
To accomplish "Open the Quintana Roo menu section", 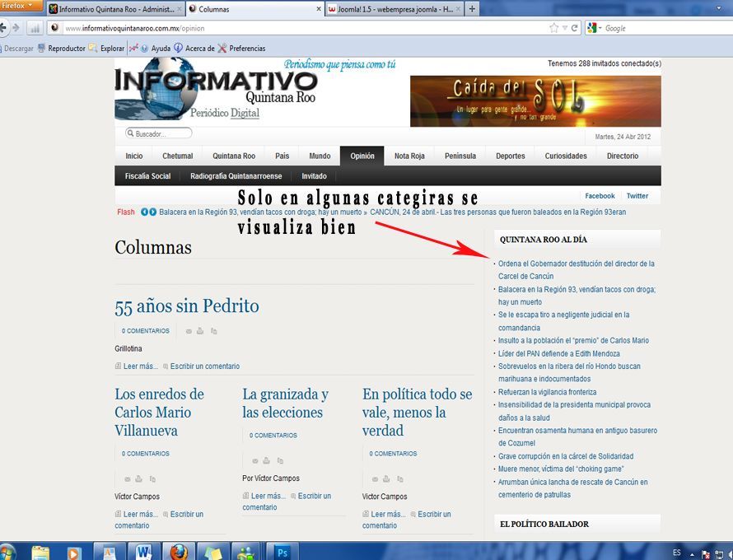I will [234, 156].
